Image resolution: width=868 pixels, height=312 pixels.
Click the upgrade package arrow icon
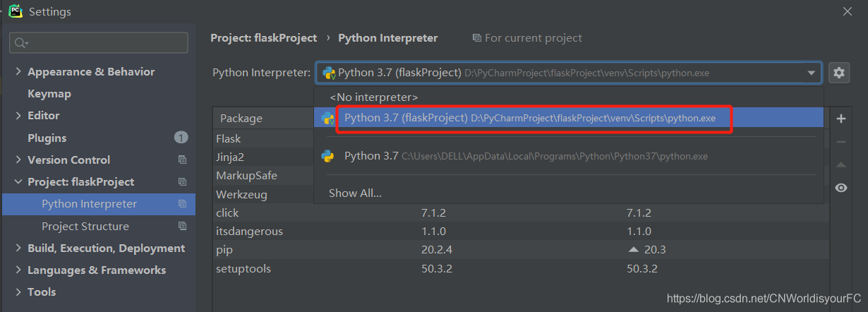coord(840,165)
